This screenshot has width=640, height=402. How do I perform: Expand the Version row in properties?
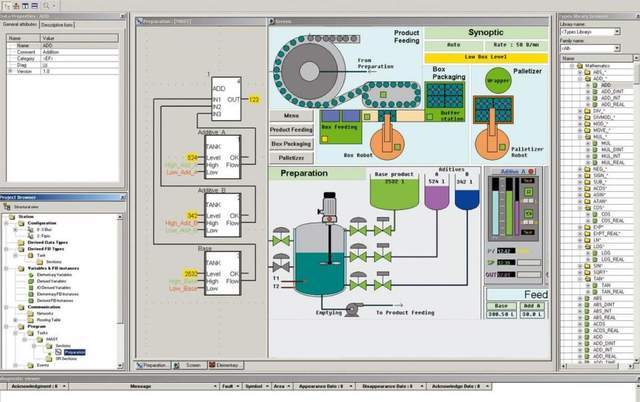click(x=10, y=71)
